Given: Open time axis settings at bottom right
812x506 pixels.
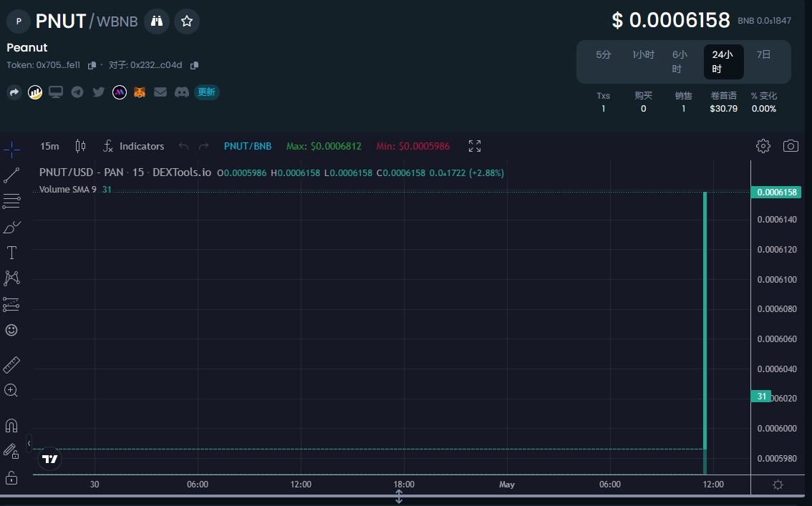Looking at the screenshot, I should click(x=778, y=485).
